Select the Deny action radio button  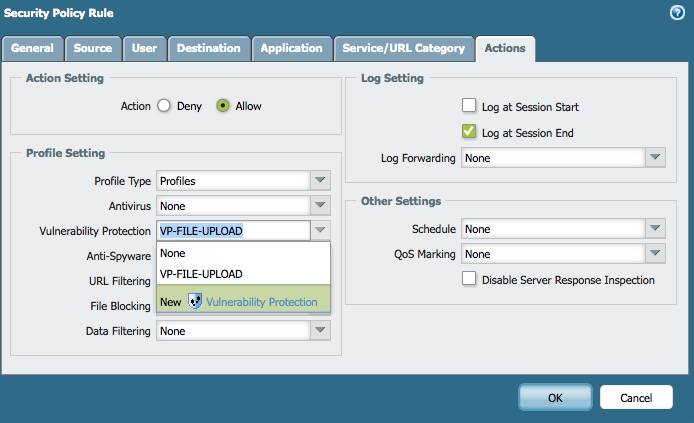(164, 106)
